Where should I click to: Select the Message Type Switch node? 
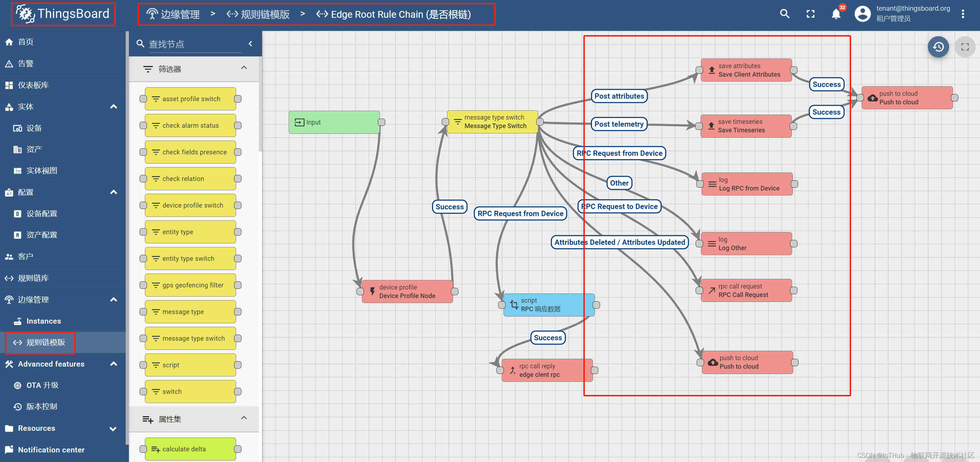pos(492,122)
